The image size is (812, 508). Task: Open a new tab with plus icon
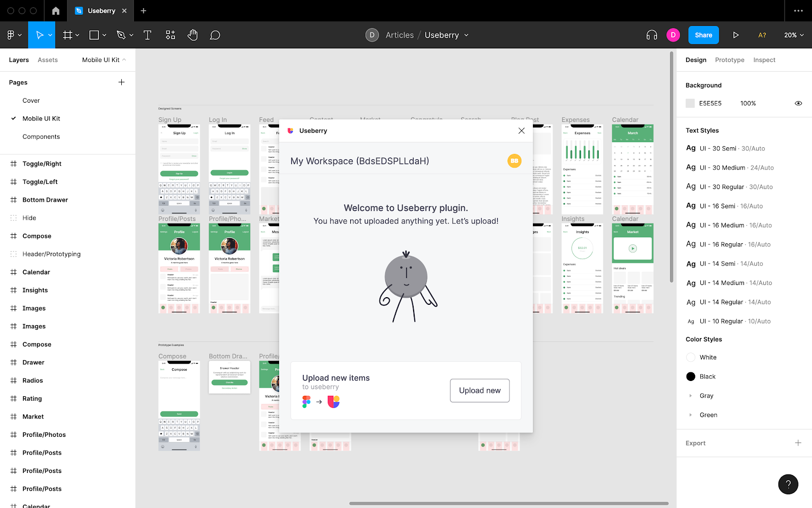tap(144, 11)
